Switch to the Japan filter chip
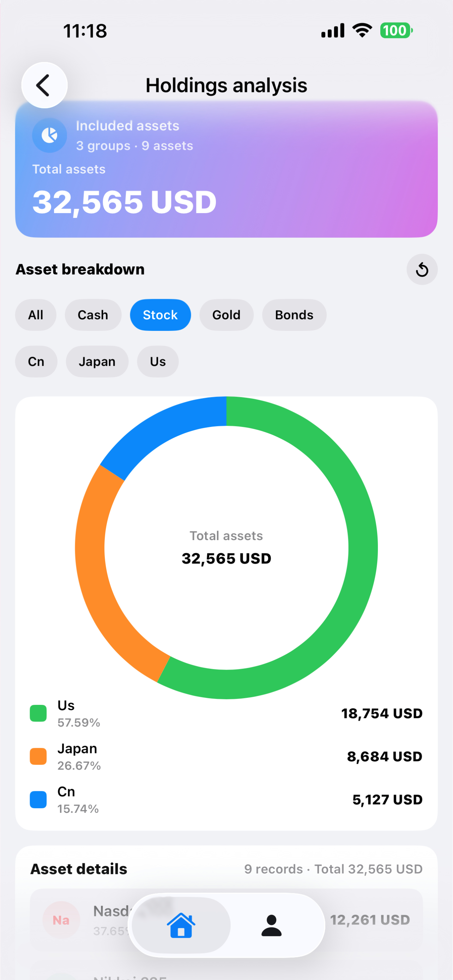This screenshot has height=980, width=453. 97,361
